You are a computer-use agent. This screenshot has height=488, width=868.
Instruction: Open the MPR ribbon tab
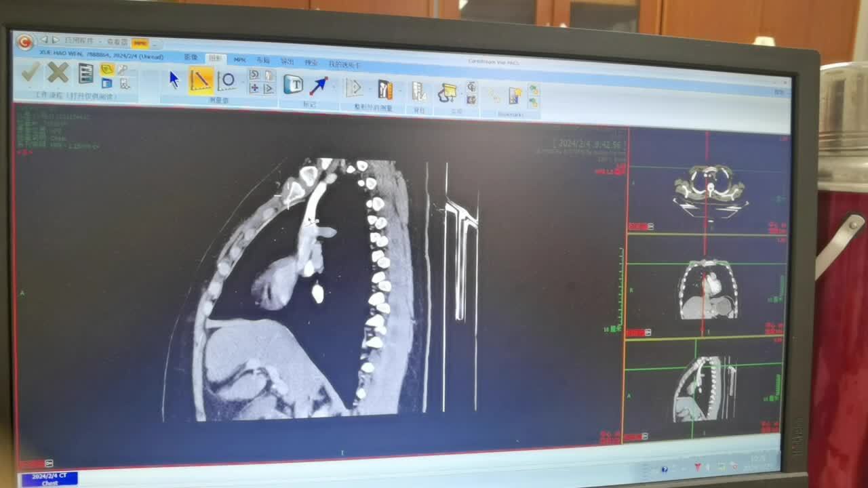click(x=239, y=60)
